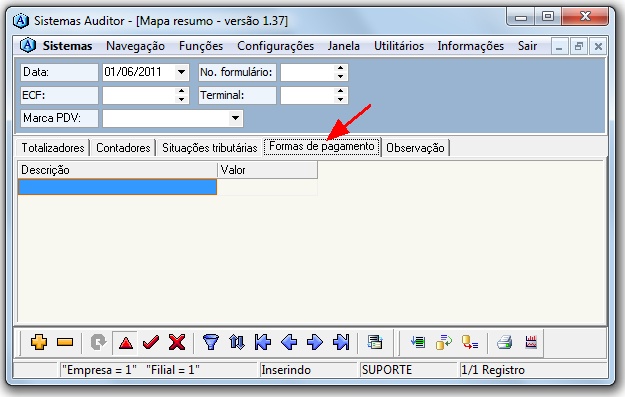The height and width of the screenshot is (397, 625).
Task: Open the Sistemas menu
Action: 67,46
